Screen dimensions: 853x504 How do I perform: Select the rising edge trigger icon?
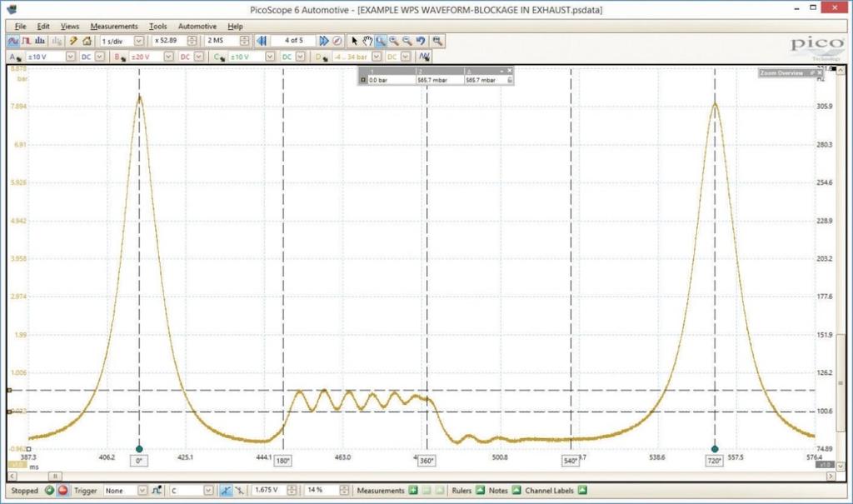pyautogui.click(x=226, y=491)
